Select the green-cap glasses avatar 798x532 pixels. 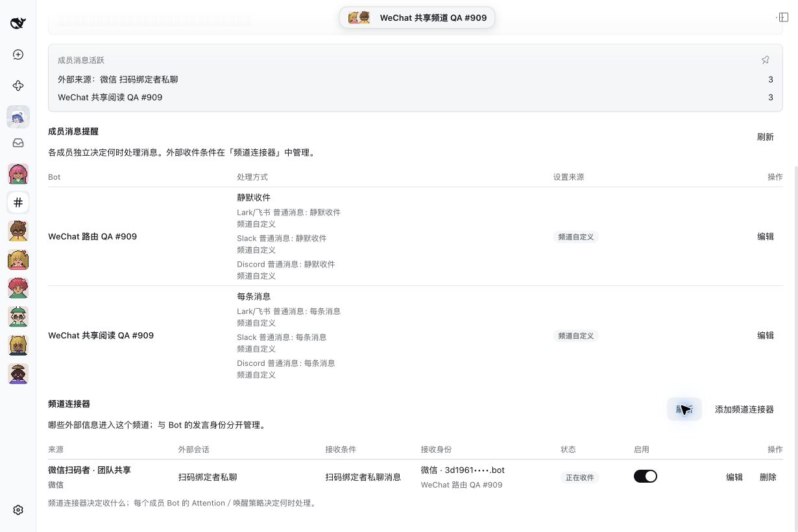coord(18,317)
